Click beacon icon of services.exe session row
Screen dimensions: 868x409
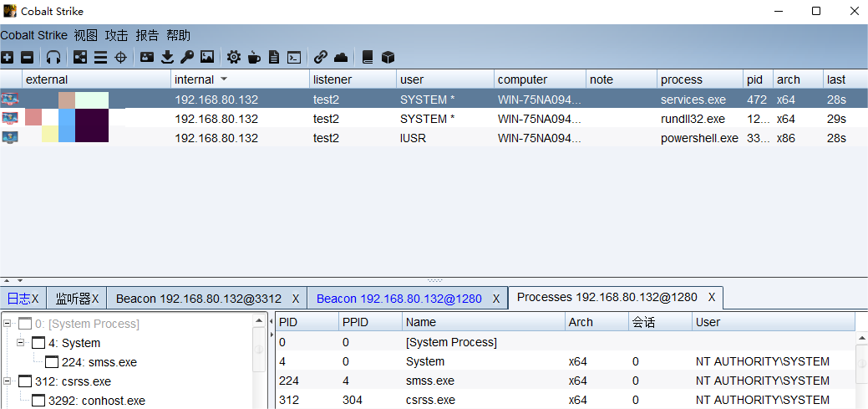pos(10,100)
